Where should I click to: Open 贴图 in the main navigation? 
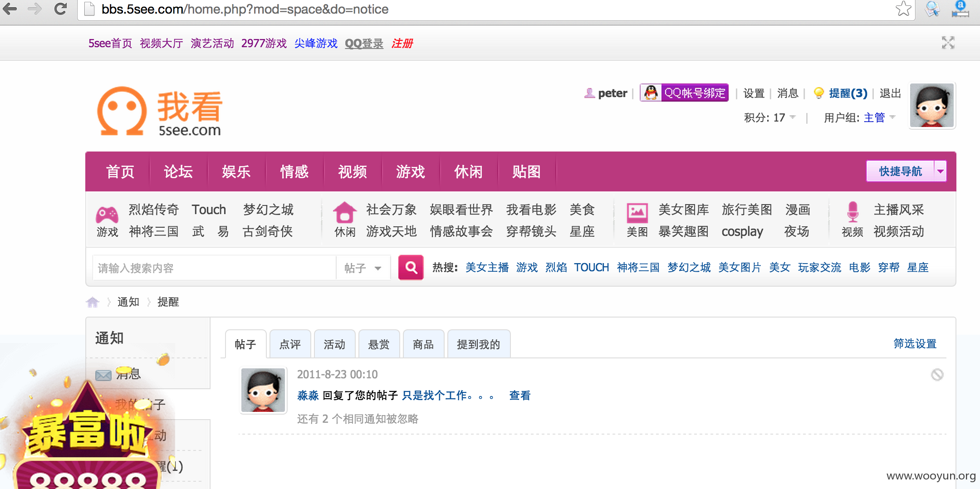tap(527, 171)
